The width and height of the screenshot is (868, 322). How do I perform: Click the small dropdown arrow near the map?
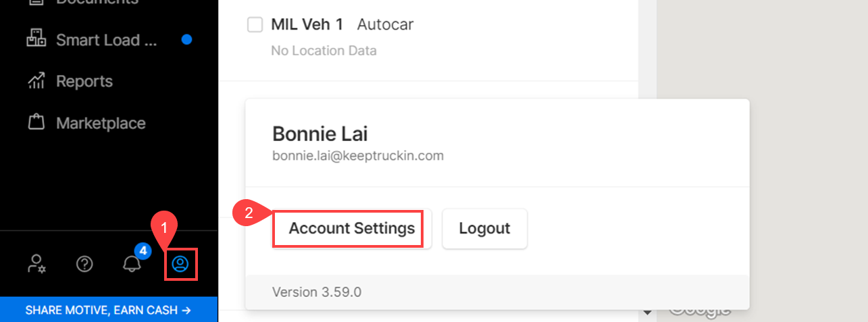click(648, 312)
